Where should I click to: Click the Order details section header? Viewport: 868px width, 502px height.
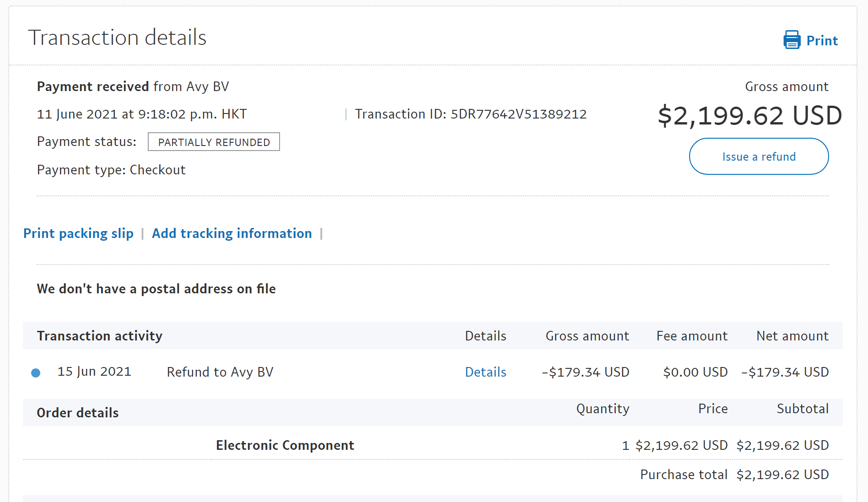78,413
